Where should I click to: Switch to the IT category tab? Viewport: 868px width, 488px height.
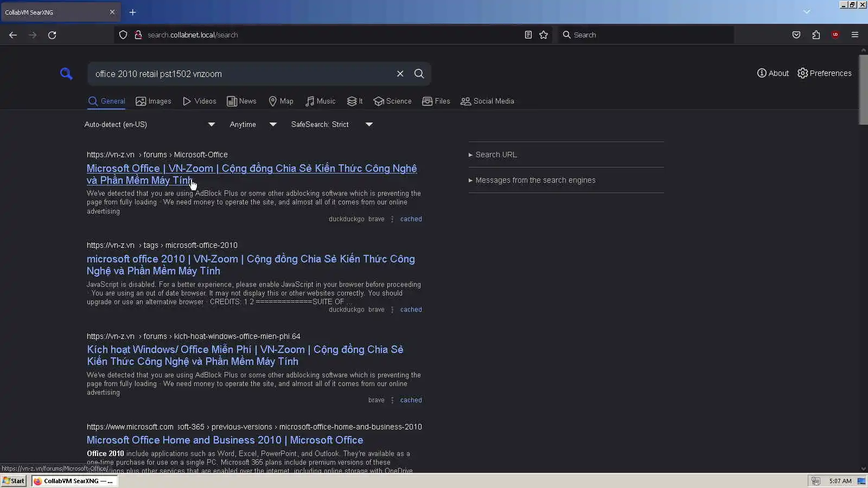(x=355, y=101)
